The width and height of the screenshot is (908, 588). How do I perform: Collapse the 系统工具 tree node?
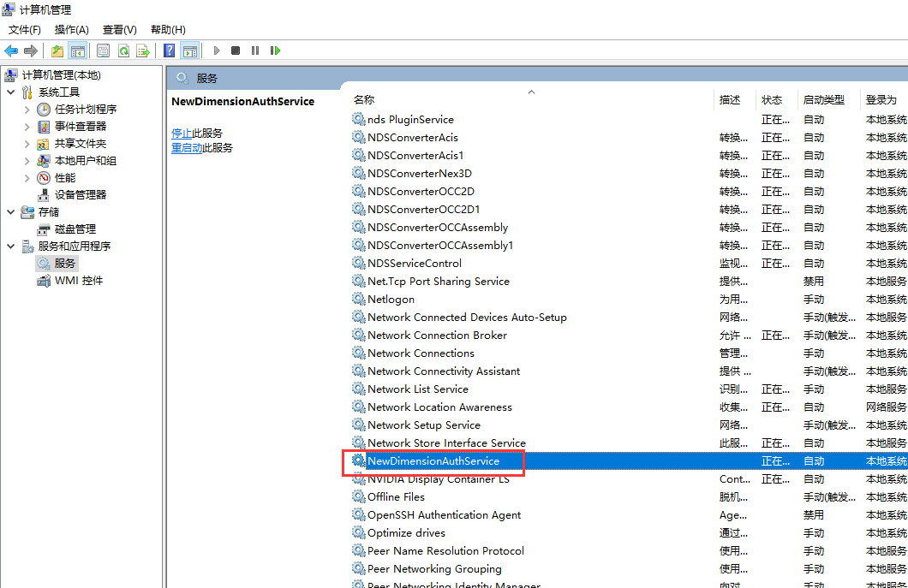click(10, 92)
